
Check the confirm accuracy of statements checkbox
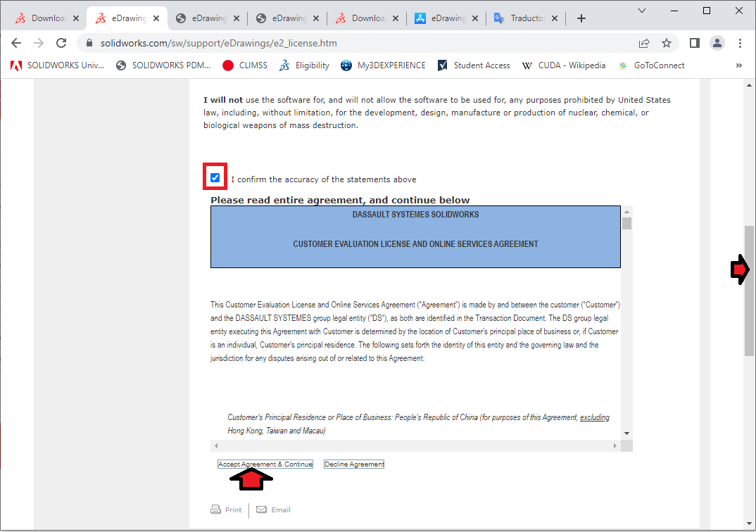(x=215, y=178)
